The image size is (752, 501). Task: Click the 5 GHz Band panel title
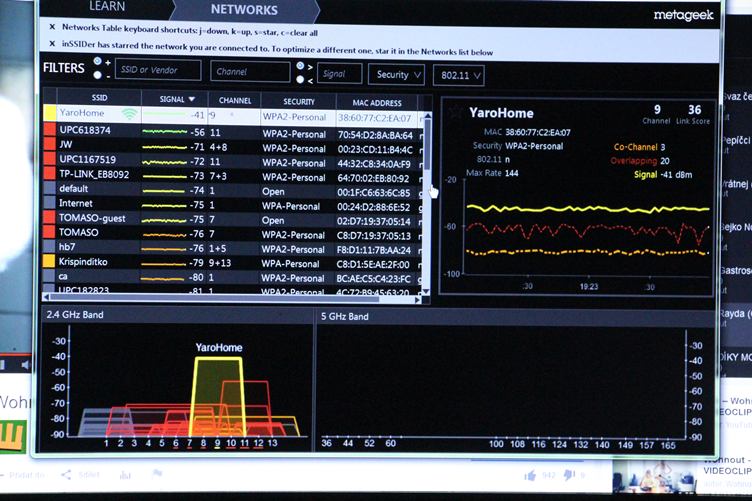pos(345,316)
